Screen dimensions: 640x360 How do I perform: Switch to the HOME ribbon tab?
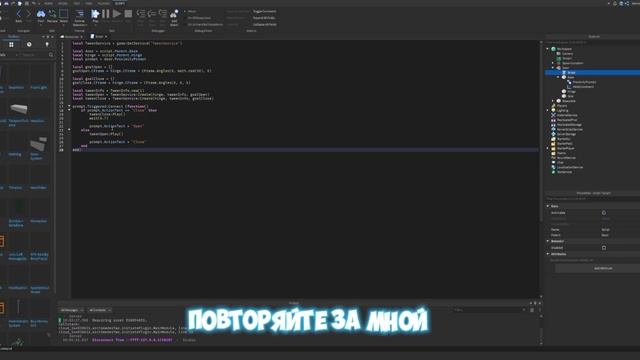coord(48,3)
